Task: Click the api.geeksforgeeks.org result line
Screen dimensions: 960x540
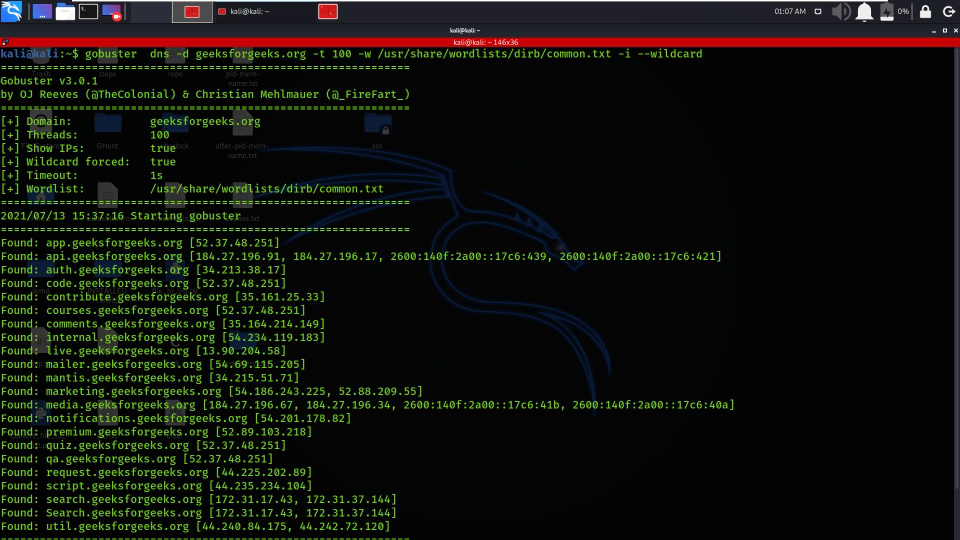Action: click(x=361, y=256)
